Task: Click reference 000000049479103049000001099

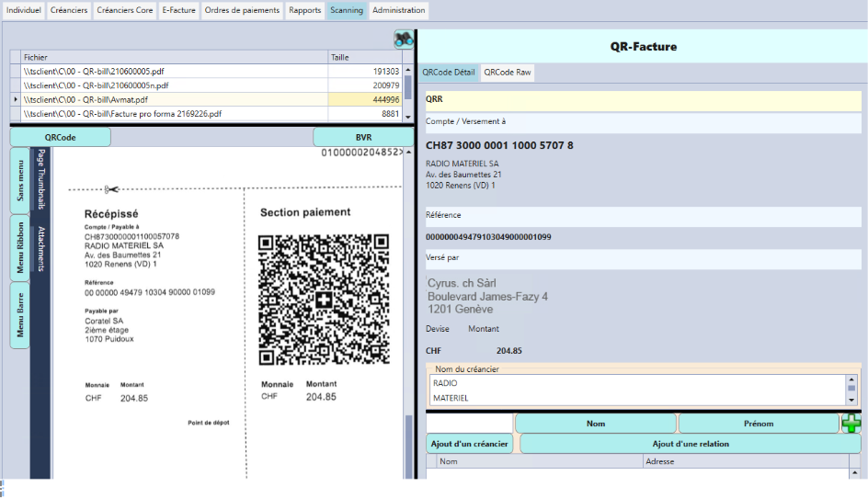Action: 488,237
